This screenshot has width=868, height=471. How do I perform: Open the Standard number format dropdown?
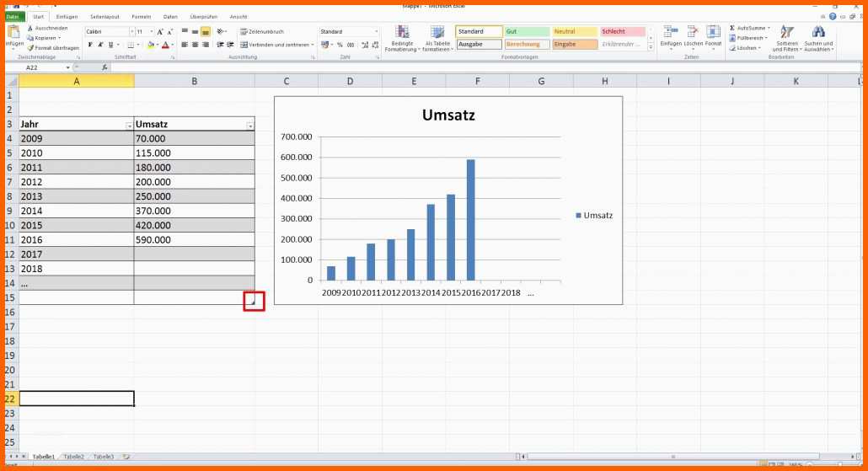point(377,32)
